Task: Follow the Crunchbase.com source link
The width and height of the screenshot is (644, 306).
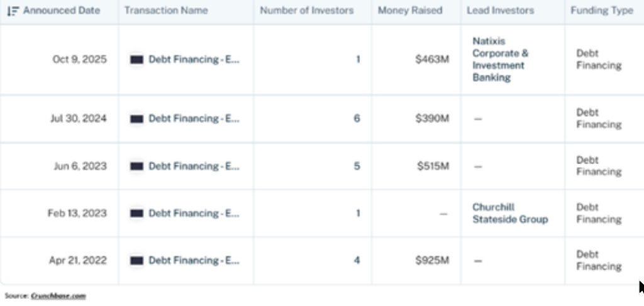Action: tap(58, 295)
